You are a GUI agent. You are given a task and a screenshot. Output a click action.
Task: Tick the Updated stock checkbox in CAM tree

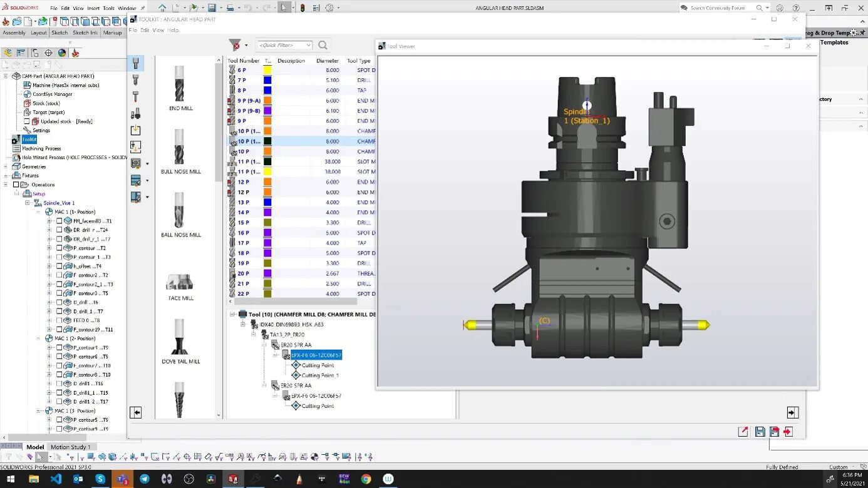click(27, 121)
